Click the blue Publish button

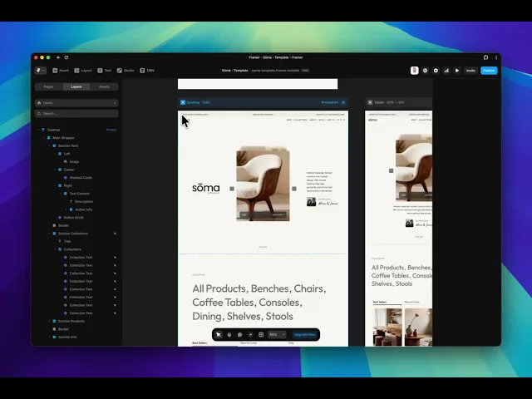pyautogui.click(x=489, y=71)
